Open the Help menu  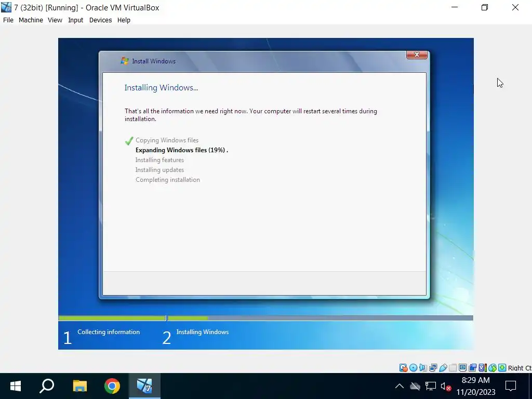[124, 20]
